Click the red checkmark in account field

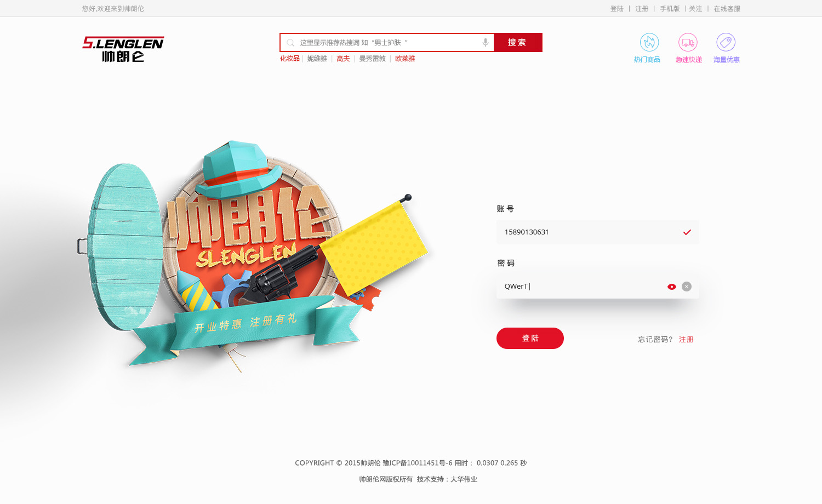pos(687,232)
